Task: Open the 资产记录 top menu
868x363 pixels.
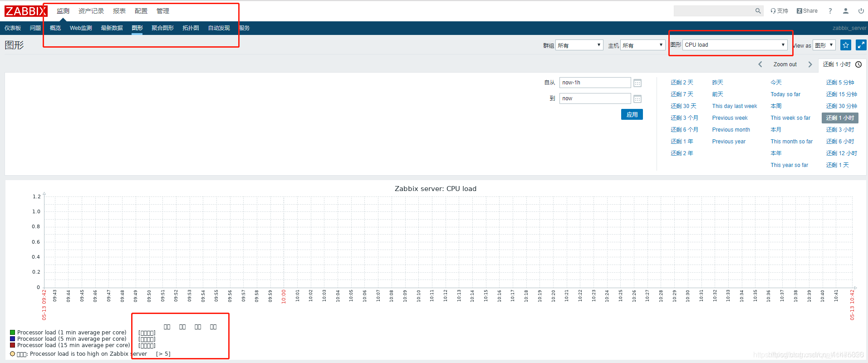Action: 91,11
